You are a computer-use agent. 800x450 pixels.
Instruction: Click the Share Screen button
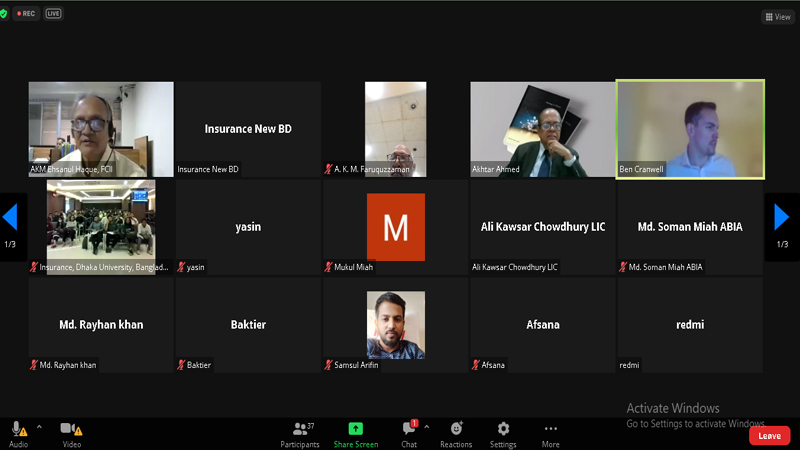(x=356, y=434)
